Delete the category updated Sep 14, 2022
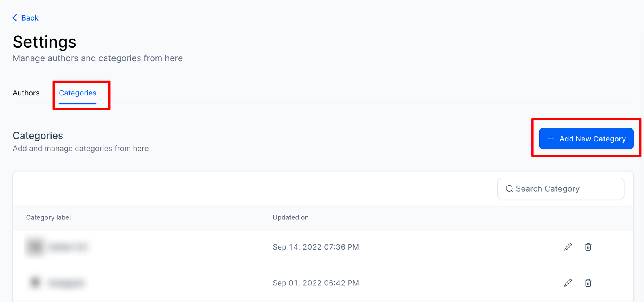Viewport: 644px width, 302px height. [588, 247]
